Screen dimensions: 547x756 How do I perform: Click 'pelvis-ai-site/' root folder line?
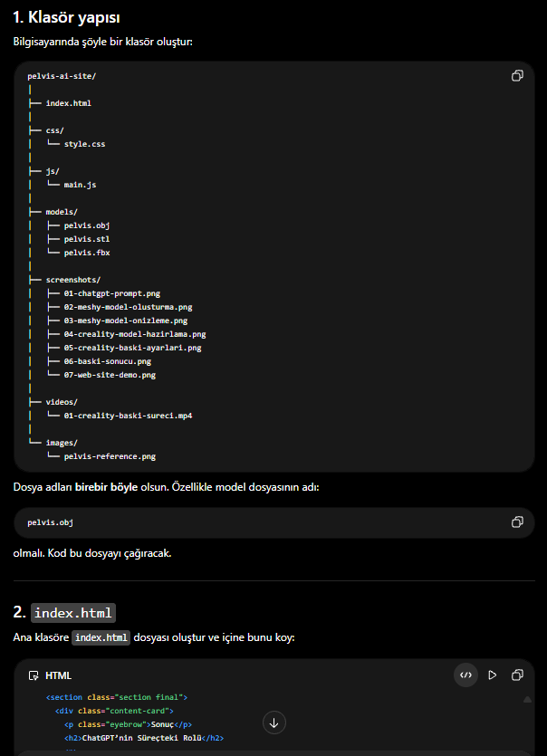tap(62, 76)
